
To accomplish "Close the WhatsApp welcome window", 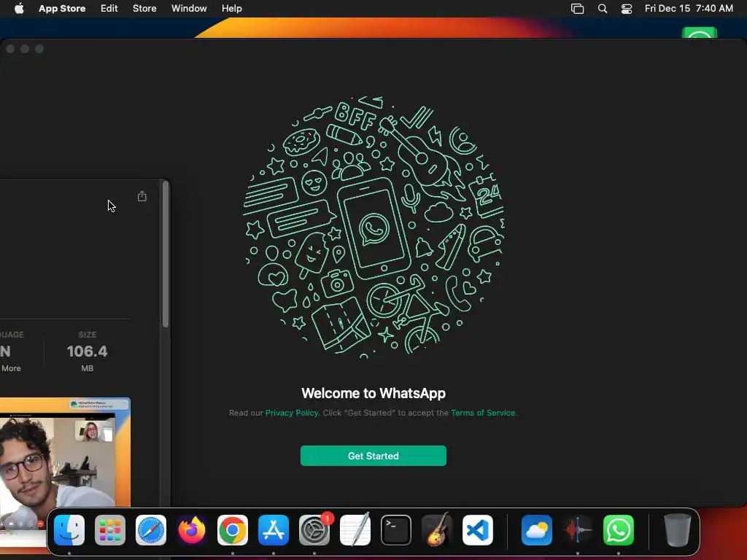I will [x=10, y=49].
